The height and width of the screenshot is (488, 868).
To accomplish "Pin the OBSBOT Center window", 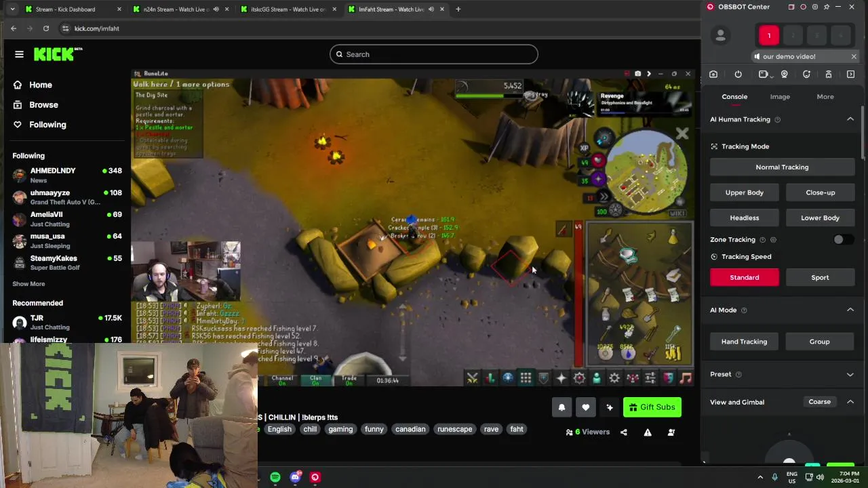I will click(827, 7).
